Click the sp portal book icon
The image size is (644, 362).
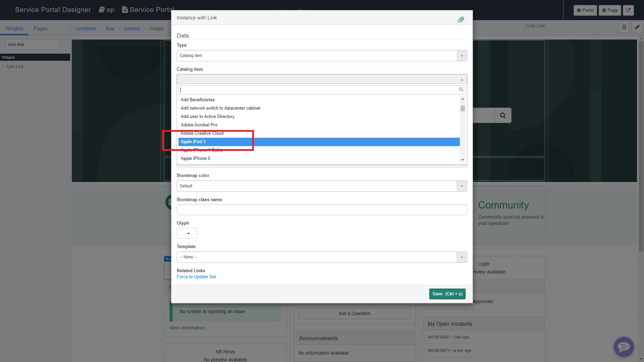coord(102,10)
